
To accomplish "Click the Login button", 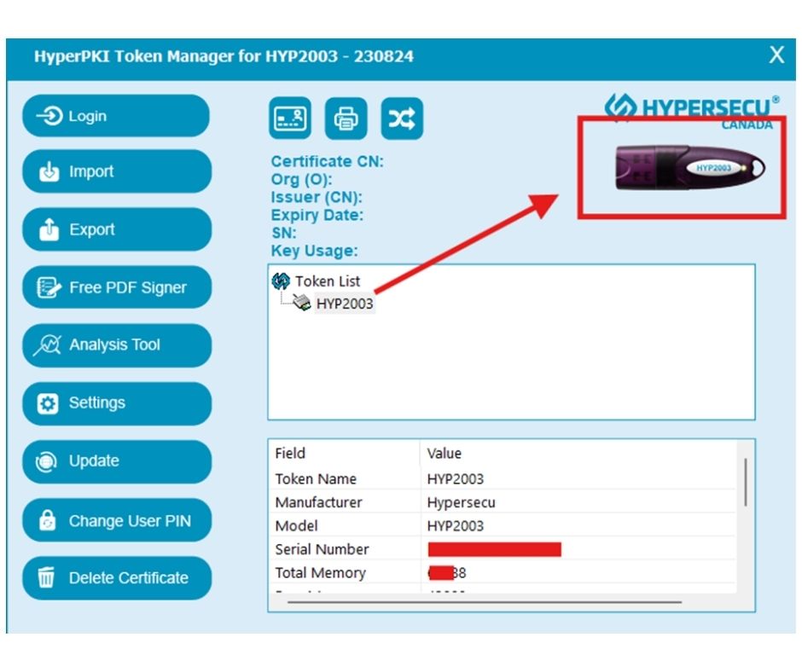I will (116, 116).
